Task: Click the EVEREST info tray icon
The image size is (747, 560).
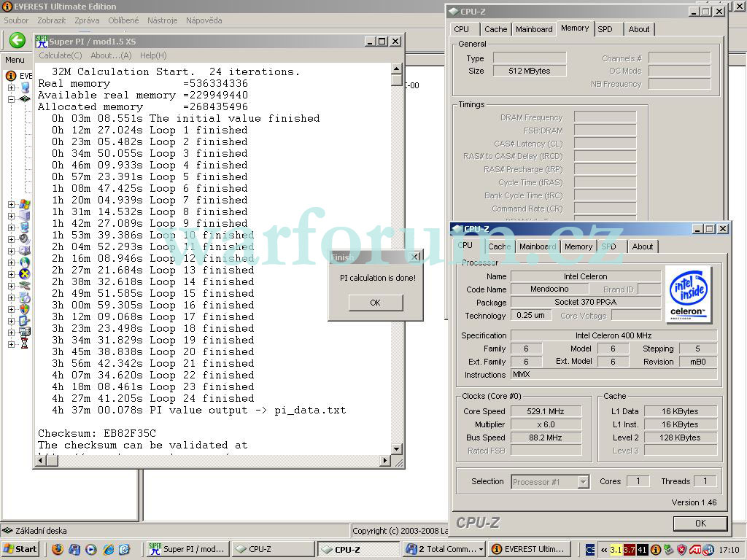Action: click(x=656, y=550)
